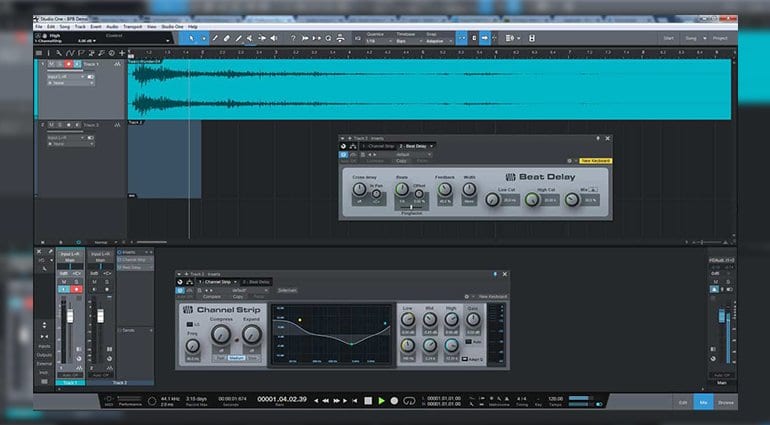Viewport: 770px width, 425px height.
Task: Click yellow New Keyboard button in Beat Delay
Action: [595, 161]
